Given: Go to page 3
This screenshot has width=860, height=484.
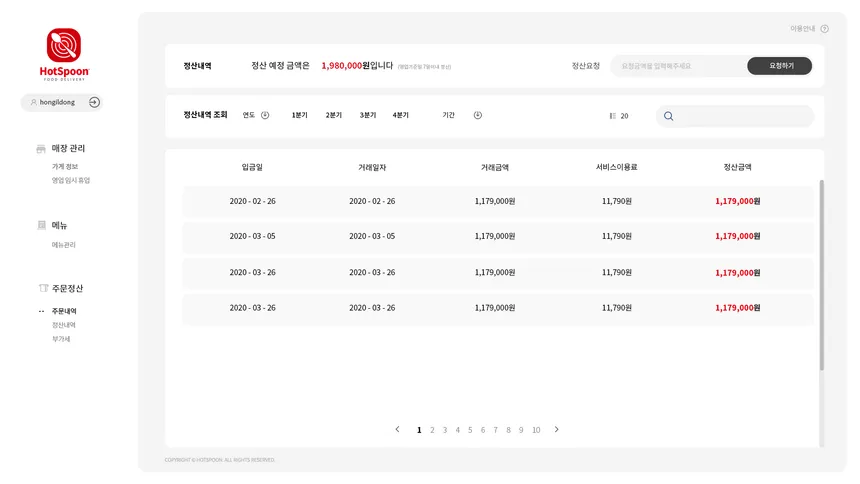Looking at the screenshot, I should pyautogui.click(x=445, y=430).
